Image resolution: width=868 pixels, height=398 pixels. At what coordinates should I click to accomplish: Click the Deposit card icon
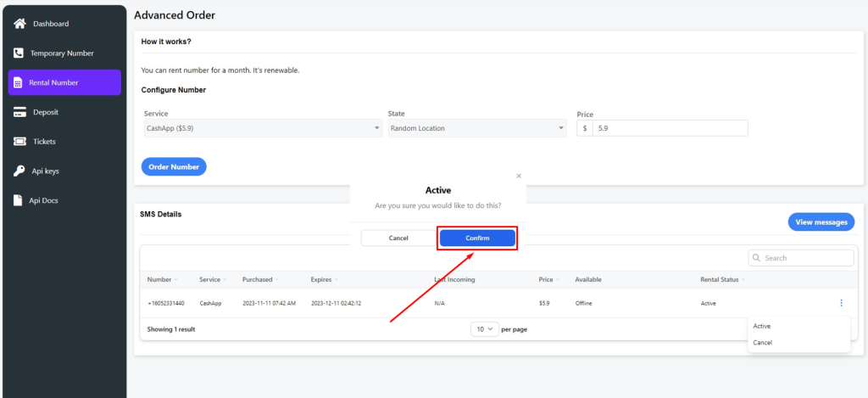[19, 112]
